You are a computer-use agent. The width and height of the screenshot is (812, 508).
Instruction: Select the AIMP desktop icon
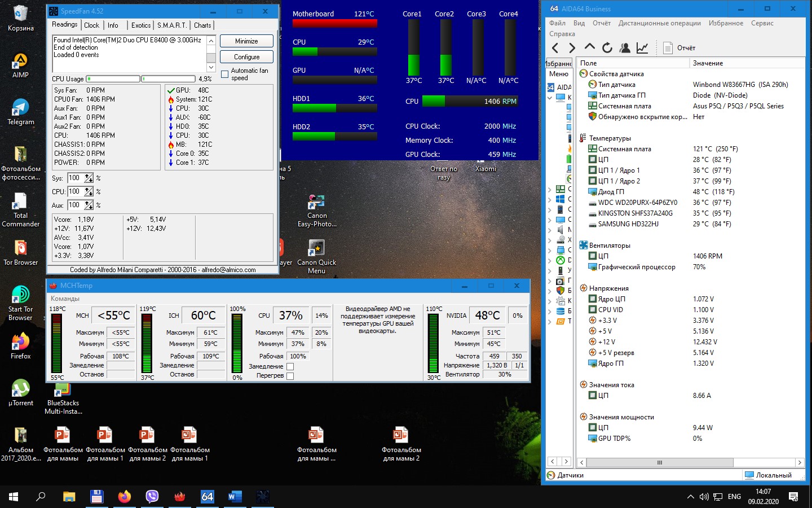pos(21,65)
